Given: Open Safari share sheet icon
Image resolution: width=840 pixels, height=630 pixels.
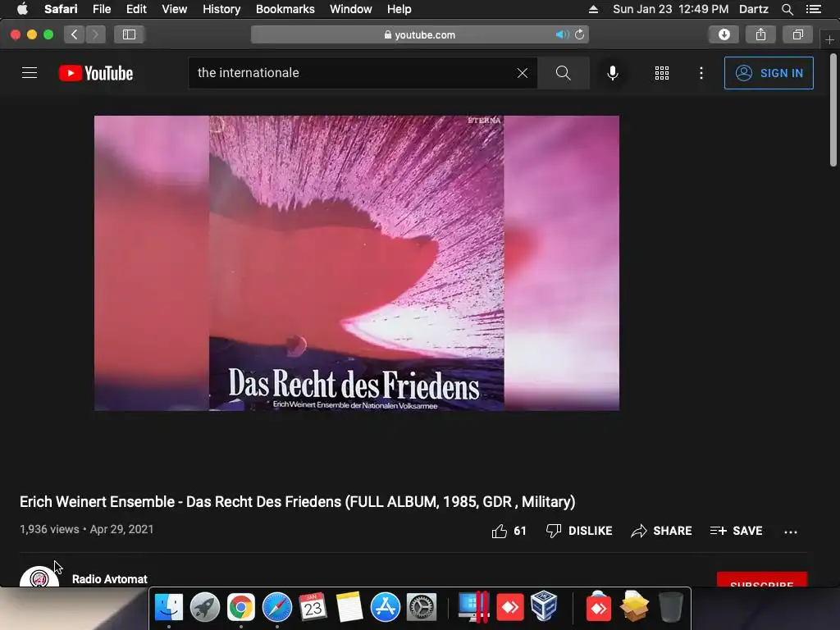Looking at the screenshot, I should tap(760, 34).
